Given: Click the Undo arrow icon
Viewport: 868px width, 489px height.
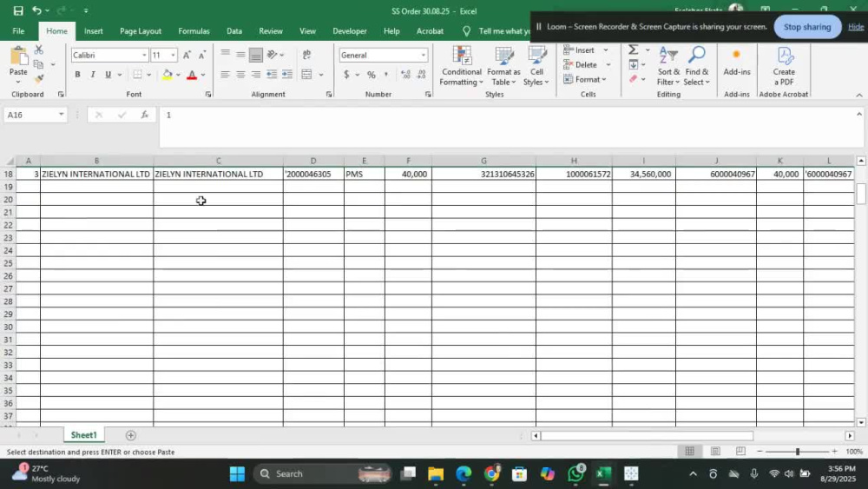Looking at the screenshot, I should tap(36, 10).
